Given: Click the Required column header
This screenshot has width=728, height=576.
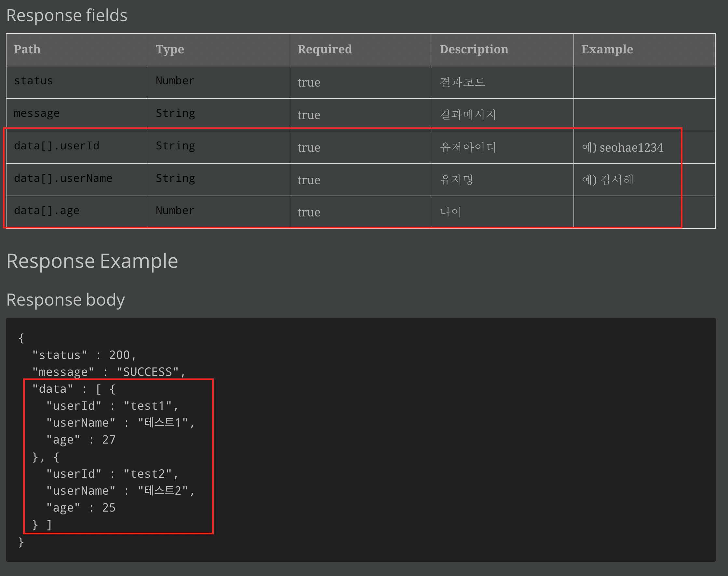Looking at the screenshot, I should pos(325,49).
